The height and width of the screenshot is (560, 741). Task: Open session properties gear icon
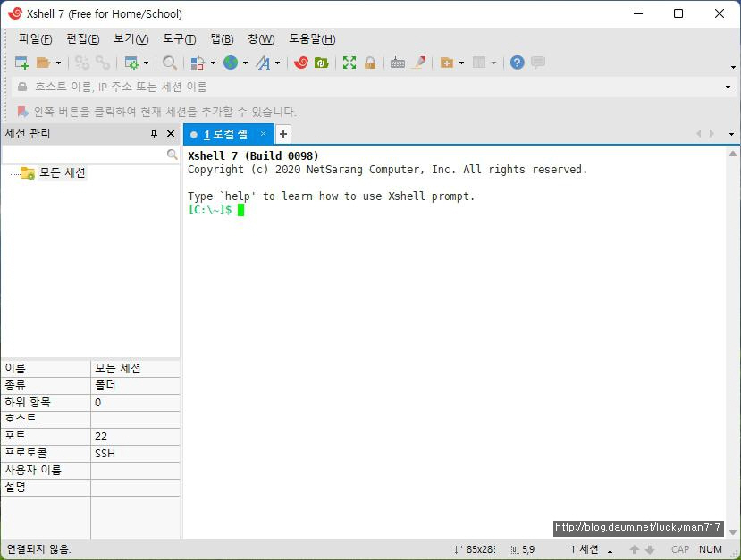pos(131,63)
